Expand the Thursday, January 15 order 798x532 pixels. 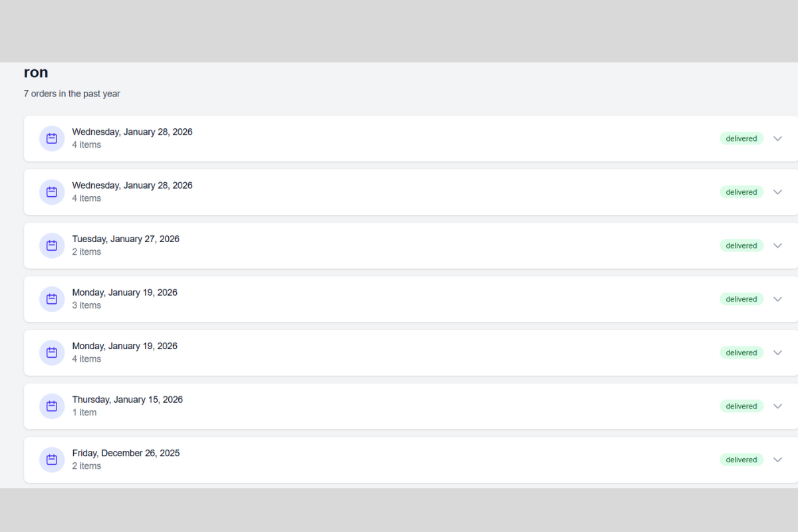pyautogui.click(x=777, y=406)
